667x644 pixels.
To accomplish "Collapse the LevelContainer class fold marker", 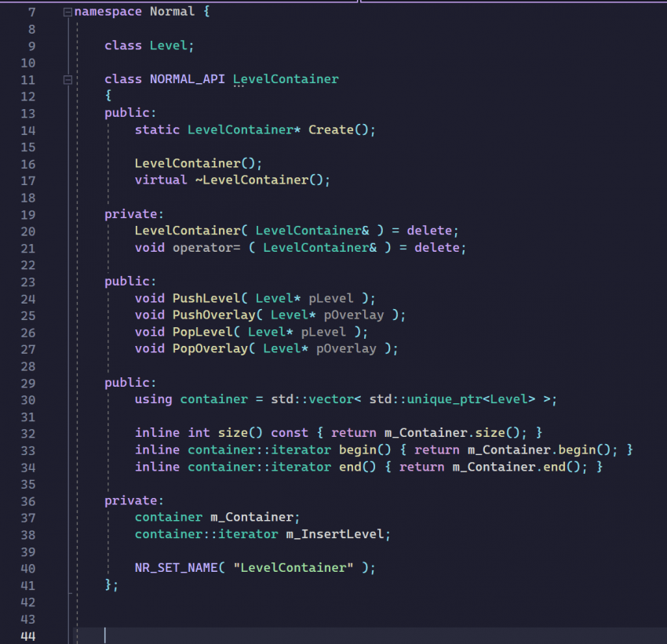I will pos(67,79).
